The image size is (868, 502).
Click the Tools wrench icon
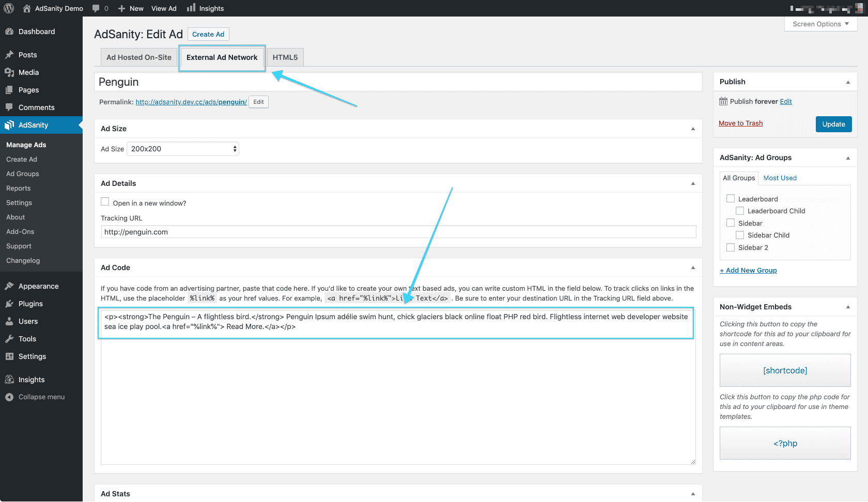coord(9,339)
